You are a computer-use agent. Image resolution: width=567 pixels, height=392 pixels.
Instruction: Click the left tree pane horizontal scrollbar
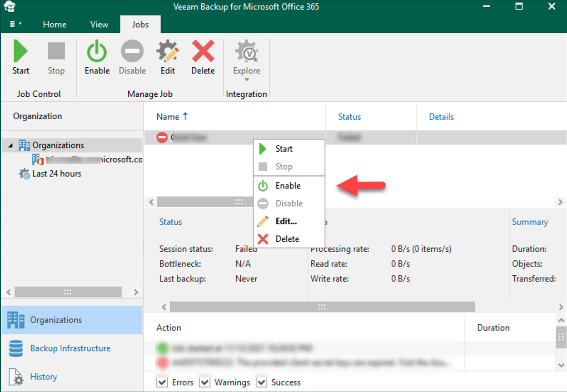(68, 292)
